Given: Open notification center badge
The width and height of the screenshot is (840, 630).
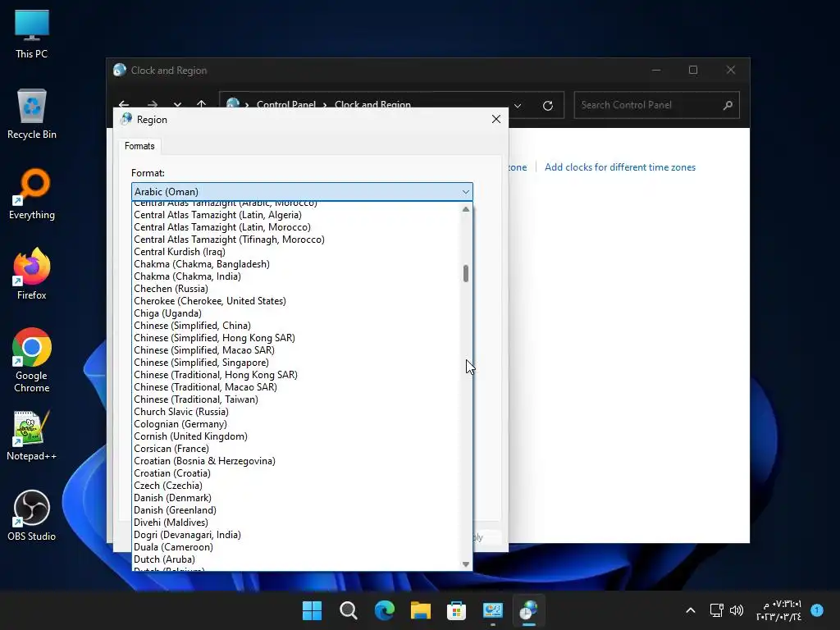Looking at the screenshot, I should coord(817,610).
